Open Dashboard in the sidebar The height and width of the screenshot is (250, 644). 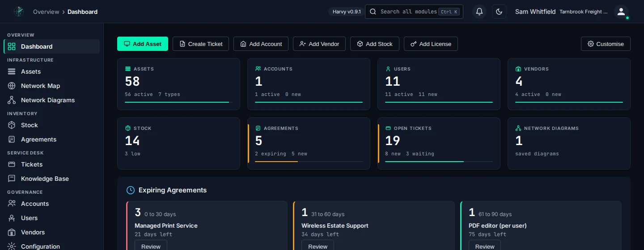click(51, 46)
